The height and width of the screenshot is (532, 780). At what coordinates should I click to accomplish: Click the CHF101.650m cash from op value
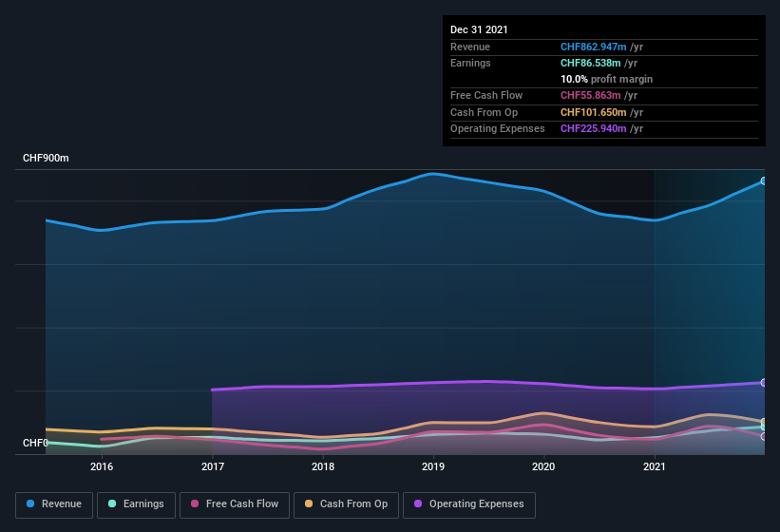[x=594, y=112]
